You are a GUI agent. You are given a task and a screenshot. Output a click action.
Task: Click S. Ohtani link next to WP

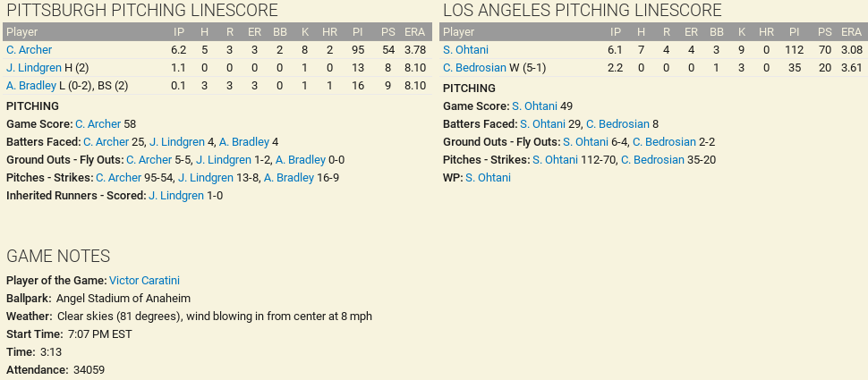pos(488,178)
